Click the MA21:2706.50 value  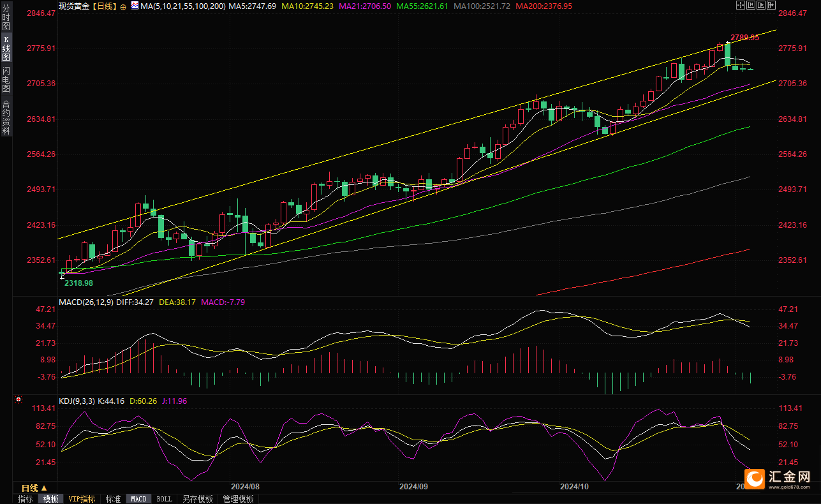click(365, 6)
